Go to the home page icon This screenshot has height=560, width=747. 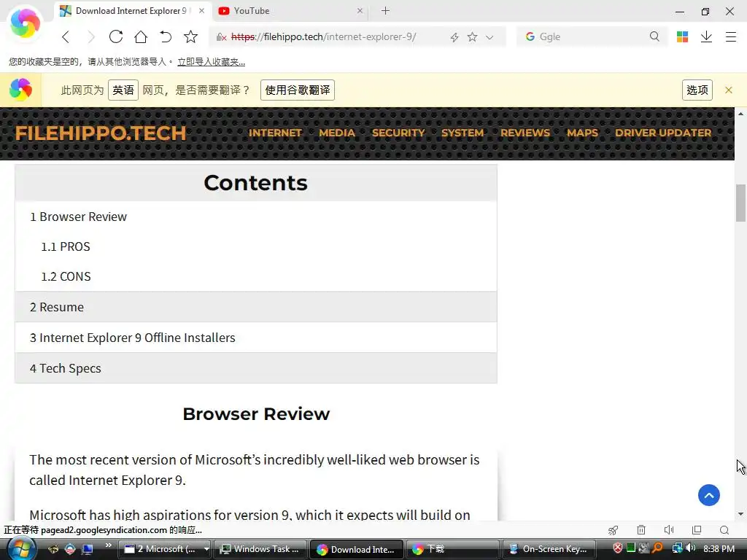141,36
